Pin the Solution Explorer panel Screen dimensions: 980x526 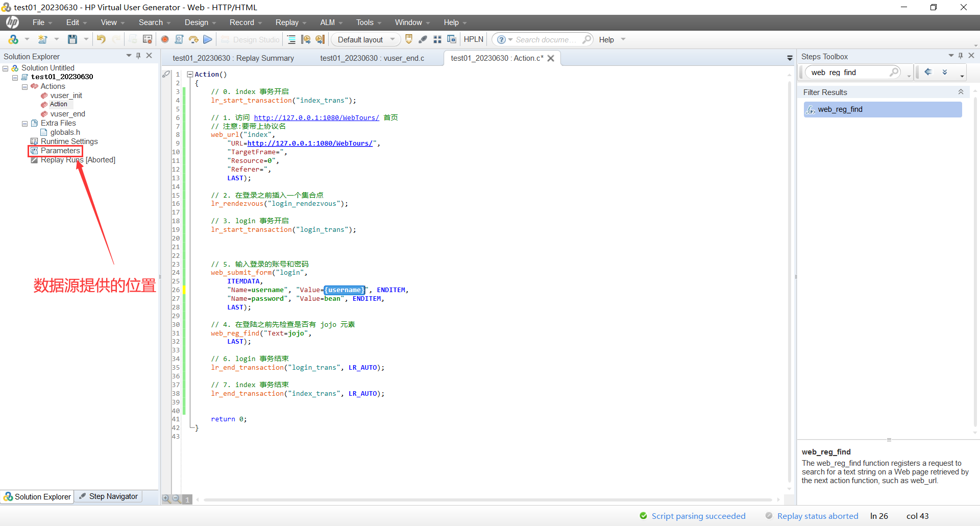(x=138, y=56)
